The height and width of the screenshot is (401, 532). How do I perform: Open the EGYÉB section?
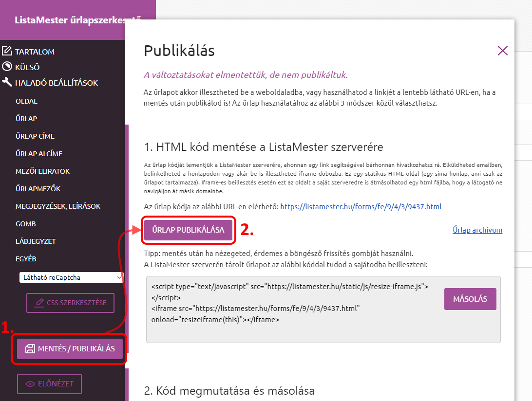[x=26, y=258]
